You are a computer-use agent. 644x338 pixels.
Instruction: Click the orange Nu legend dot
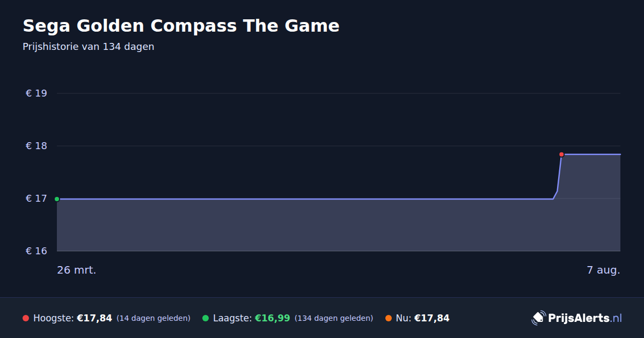point(389,318)
